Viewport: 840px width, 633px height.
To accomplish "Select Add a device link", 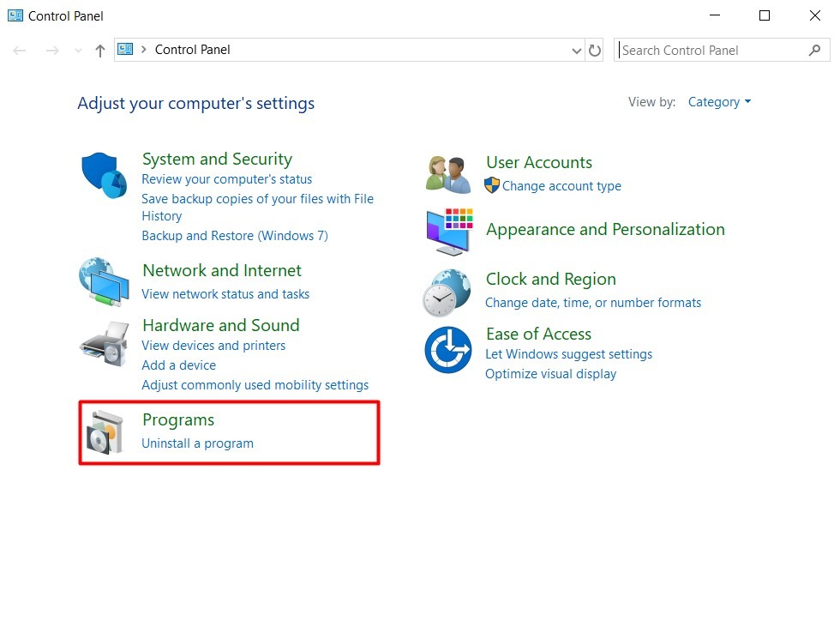I will (x=179, y=365).
